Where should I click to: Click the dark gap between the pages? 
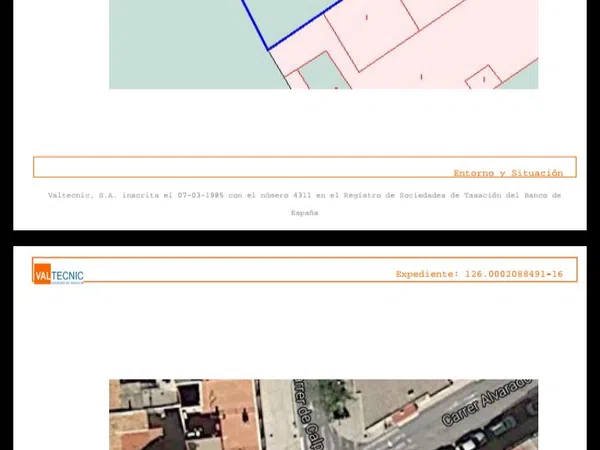pyautogui.click(x=300, y=238)
